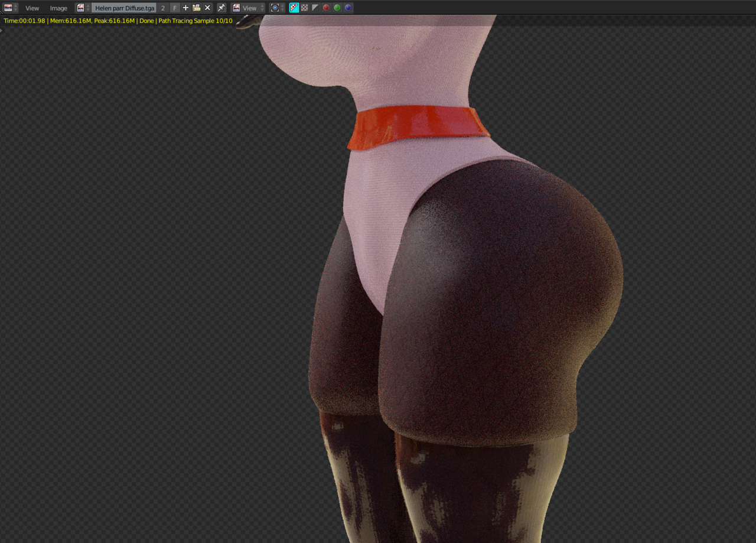Screen dimensions: 756x543
Task: Open the editor type selector
Action: point(11,8)
